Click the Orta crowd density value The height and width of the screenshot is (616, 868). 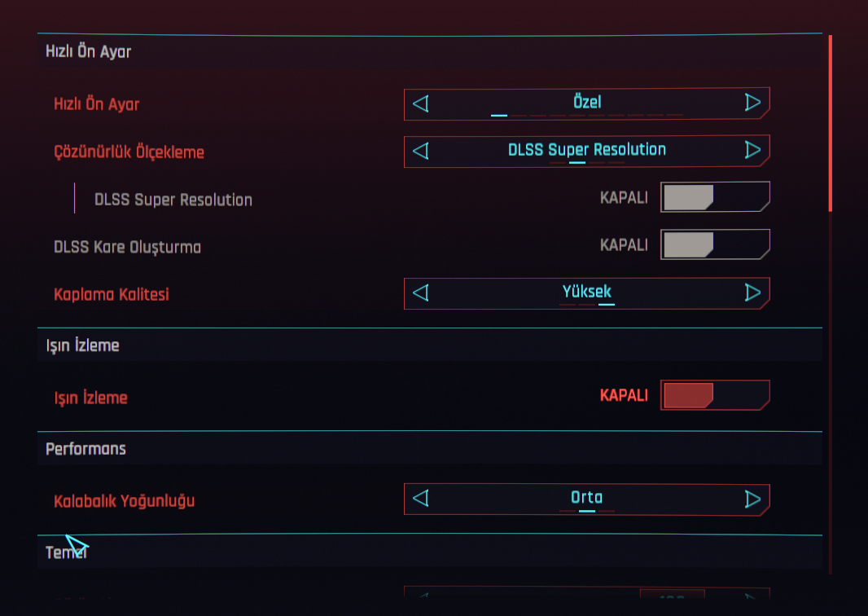(x=586, y=499)
